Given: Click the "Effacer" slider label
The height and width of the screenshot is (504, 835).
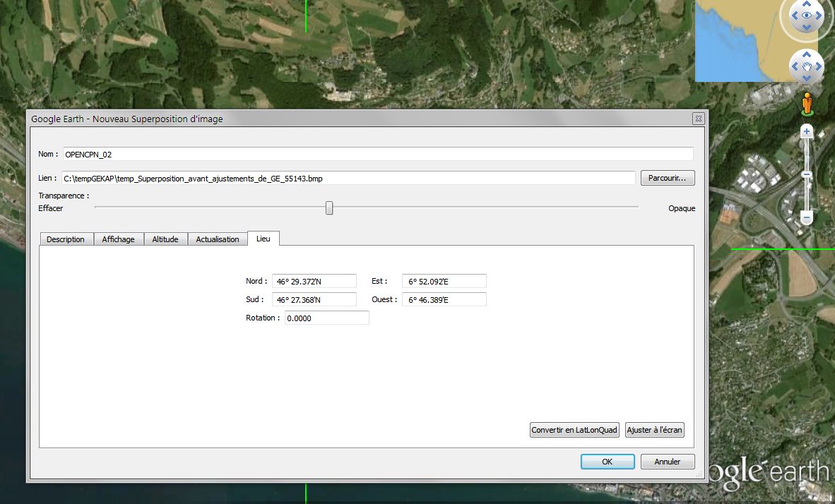Looking at the screenshot, I should 51,208.
